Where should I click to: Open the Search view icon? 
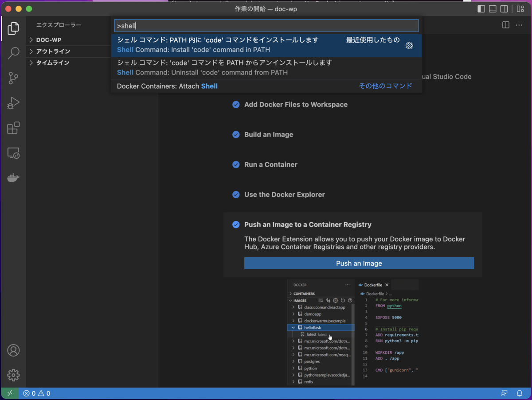point(13,53)
